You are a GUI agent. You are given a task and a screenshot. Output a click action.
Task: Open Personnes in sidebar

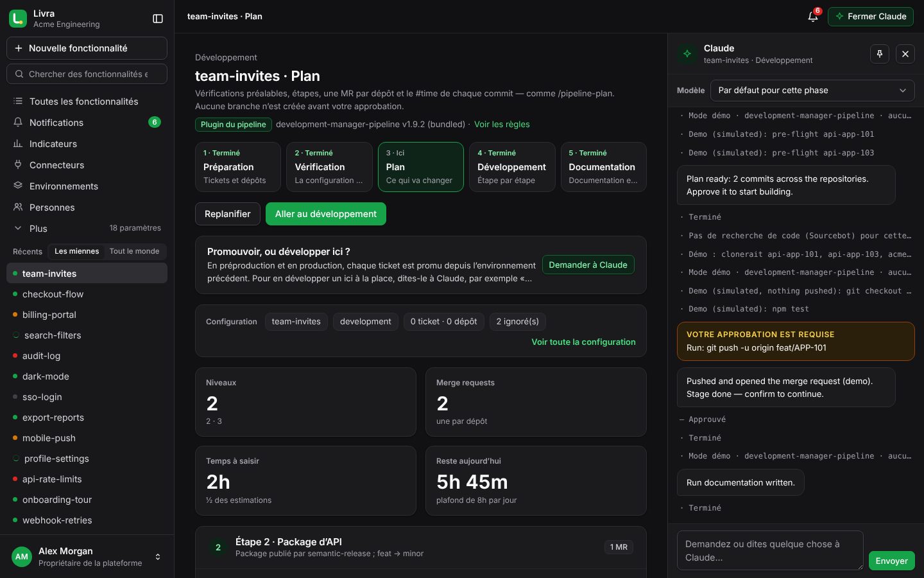click(87, 207)
